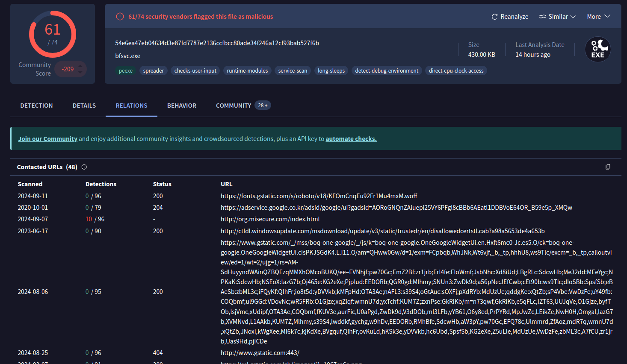The image size is (627, 364).
Task: Click the EXE file type icon
Action: click(597, 50)
